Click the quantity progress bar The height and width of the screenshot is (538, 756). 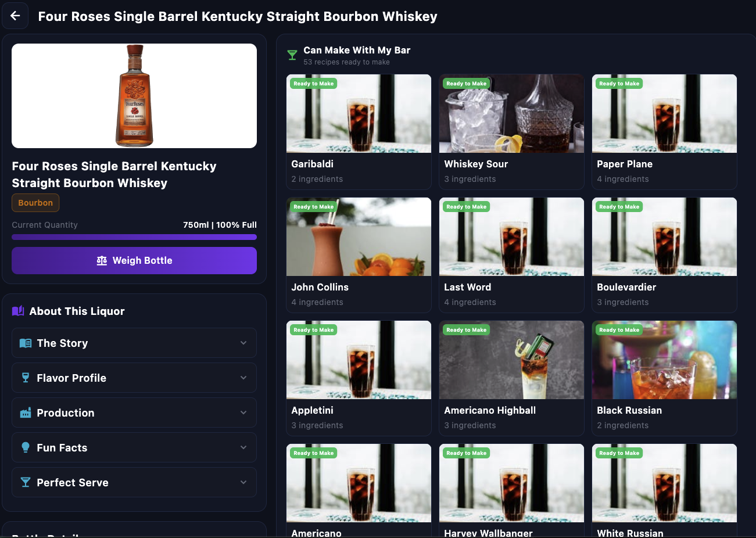click(x=134, y=237)
